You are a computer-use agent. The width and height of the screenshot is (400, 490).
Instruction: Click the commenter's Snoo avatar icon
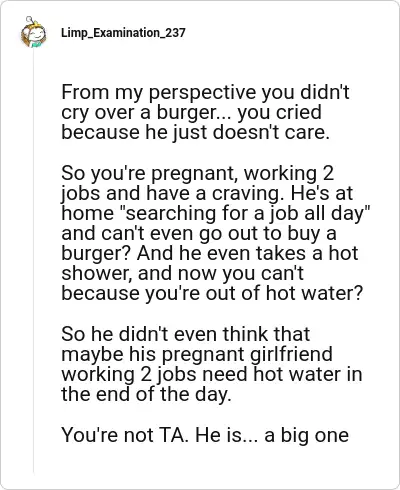pyautogui.click(x=33, y=32)
